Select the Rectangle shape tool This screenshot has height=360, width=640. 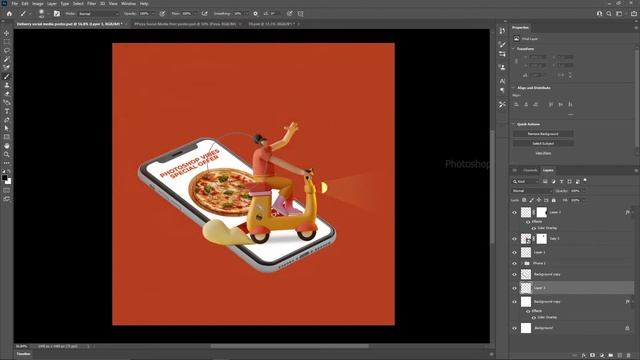coord(7,137)
